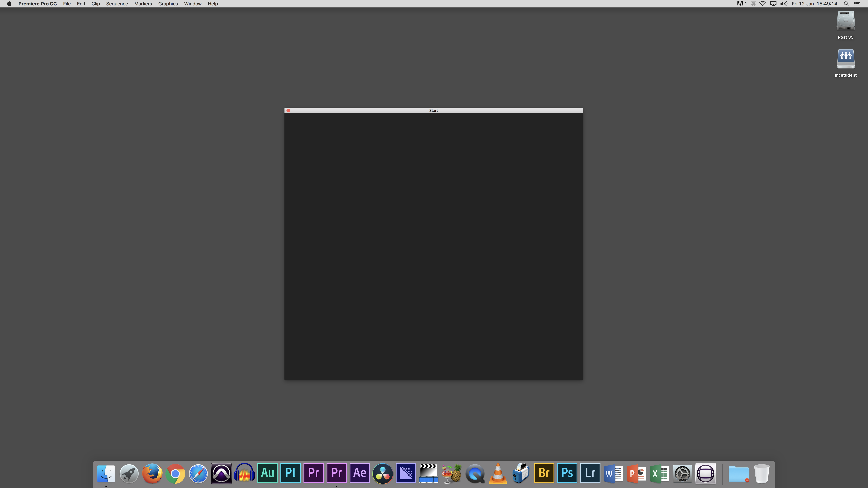Open the Window menu

pyautogui.click(x=193, y=4)
